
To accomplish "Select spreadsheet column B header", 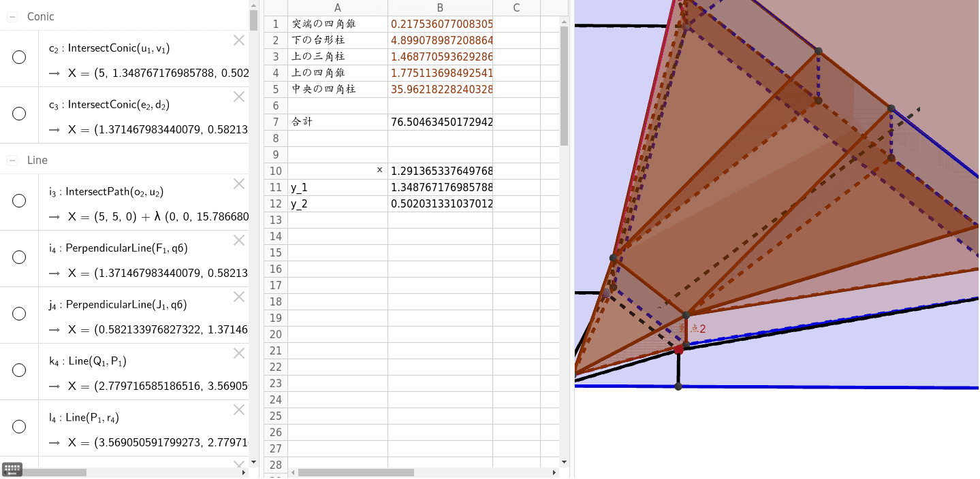I will coord(440,8).
